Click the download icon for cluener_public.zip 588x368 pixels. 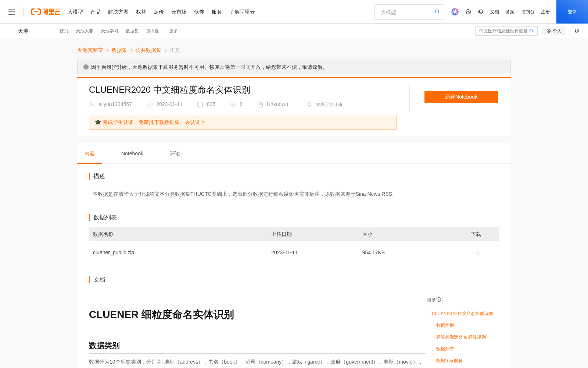pos(478,252)
